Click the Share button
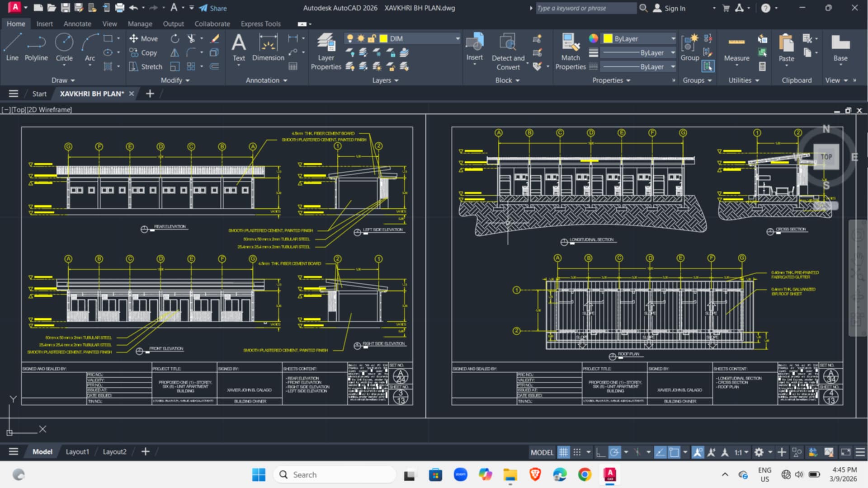The height and width of the screenshot is (488, 868). click(x=213, y=8)
